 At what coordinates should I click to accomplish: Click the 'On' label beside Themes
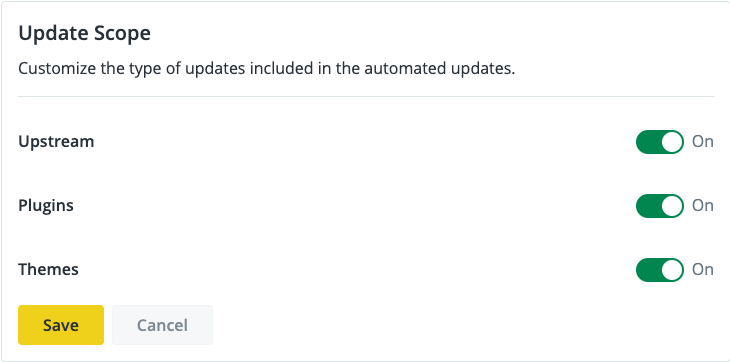(703, 269)
